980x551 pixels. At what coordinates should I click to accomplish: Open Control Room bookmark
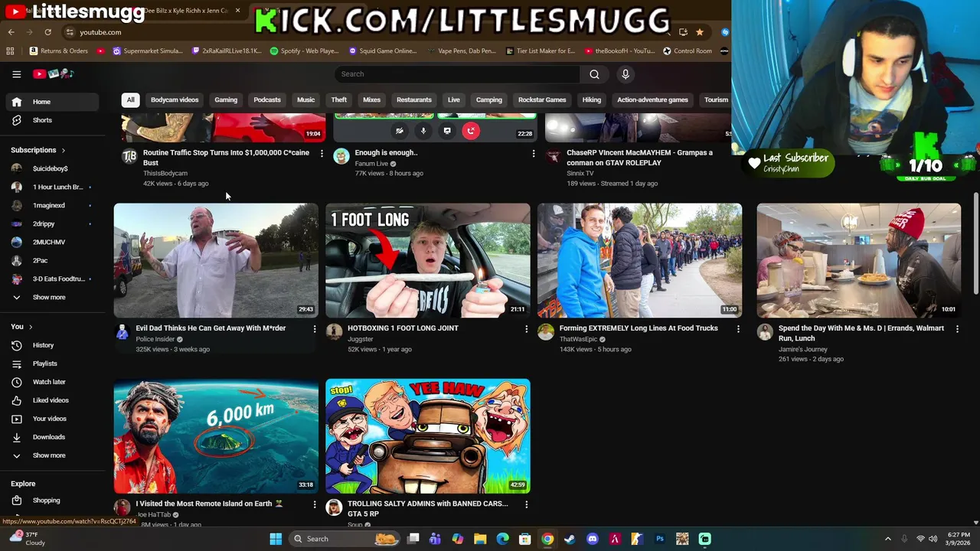click(x=688, y=51)
